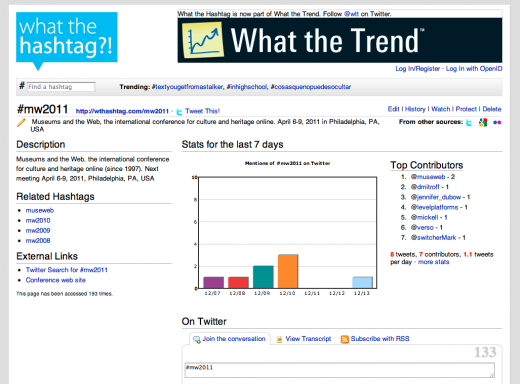This screenshot has height=384, width=520.
Task: Click the purple 12/07 chart bar
Action: (213, 282)
